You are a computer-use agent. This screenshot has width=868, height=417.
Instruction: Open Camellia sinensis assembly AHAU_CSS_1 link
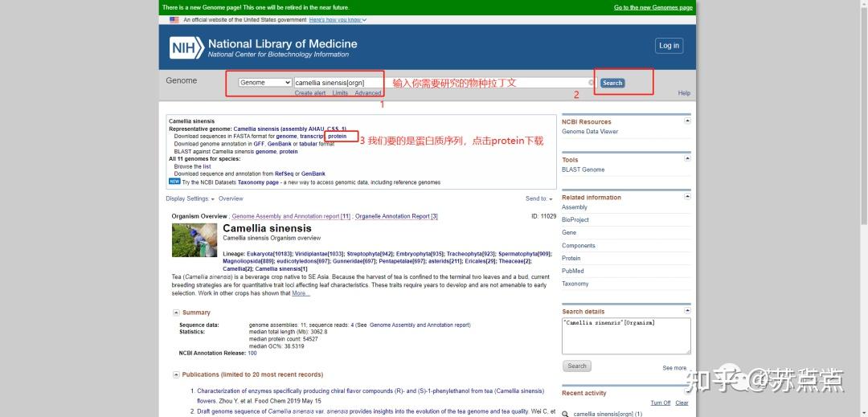pos(290,129)
